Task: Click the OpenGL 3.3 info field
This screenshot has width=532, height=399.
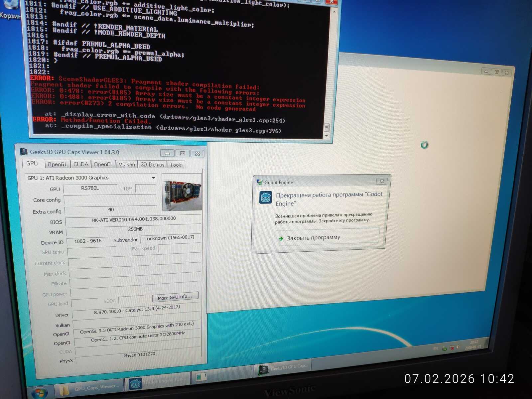Action: [137, 328]
